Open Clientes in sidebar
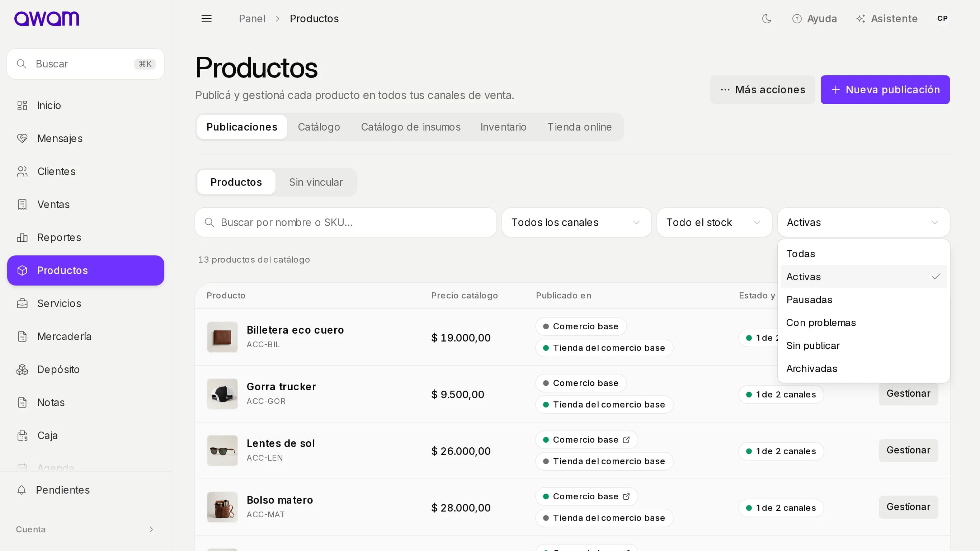 tap(86, 171)
